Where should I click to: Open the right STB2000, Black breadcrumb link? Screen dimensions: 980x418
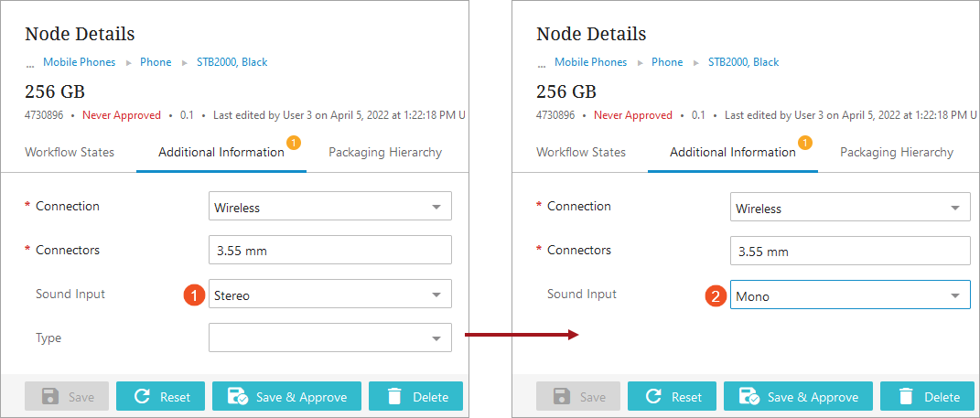point(743,62)
